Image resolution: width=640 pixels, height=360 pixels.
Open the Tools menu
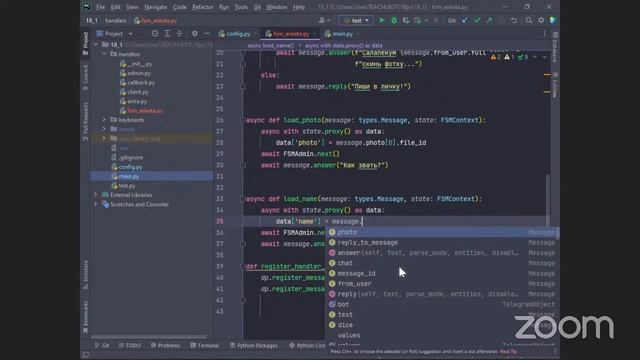(x=241, y=7)
